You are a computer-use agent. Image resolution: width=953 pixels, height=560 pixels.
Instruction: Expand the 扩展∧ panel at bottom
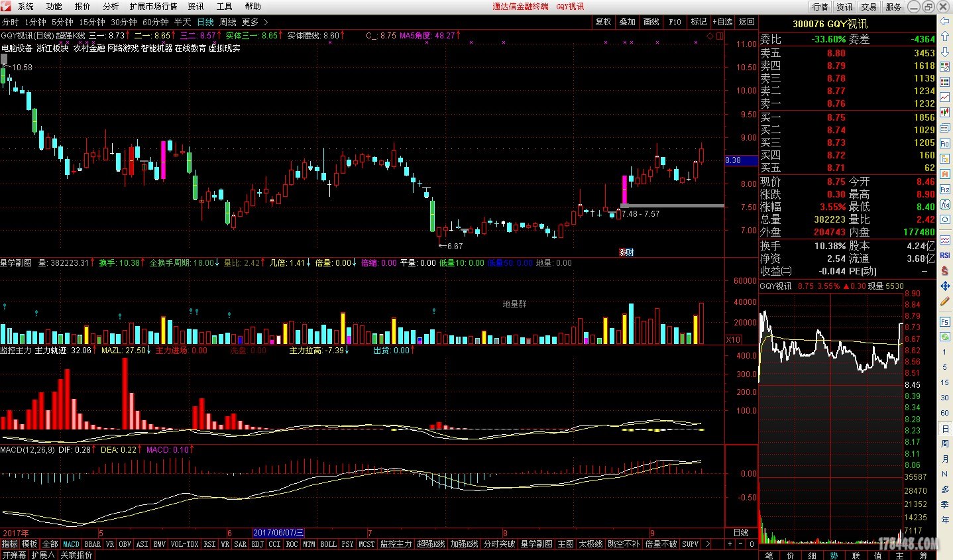click(43, 555)
